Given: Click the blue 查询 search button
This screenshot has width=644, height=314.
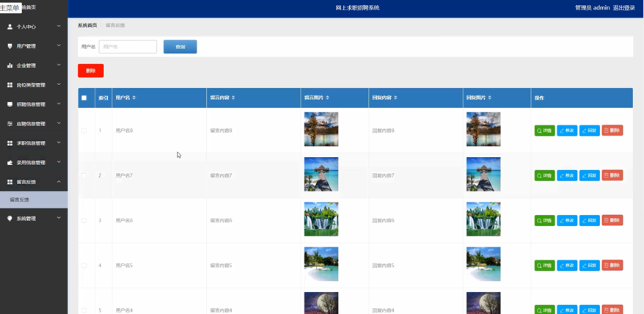Looking at the screenshot, I should pyautogui.click(x=180, y=47).
